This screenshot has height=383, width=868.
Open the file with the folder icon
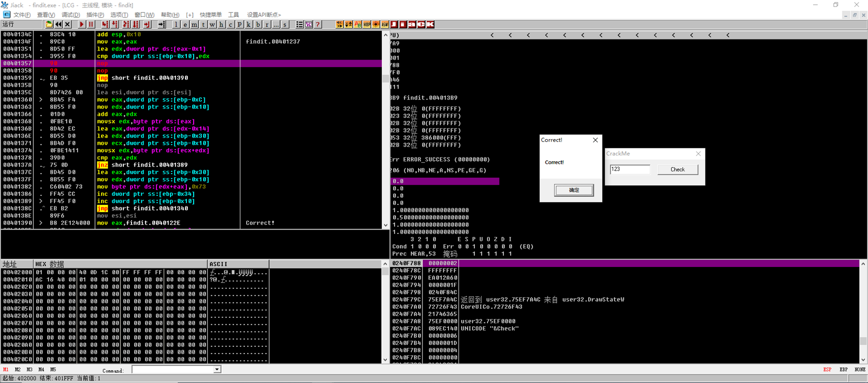tap(49, 25)
